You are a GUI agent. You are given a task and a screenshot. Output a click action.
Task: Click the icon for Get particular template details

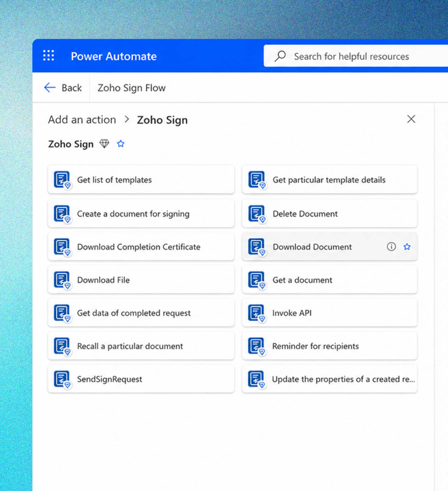tap(257, 180)
